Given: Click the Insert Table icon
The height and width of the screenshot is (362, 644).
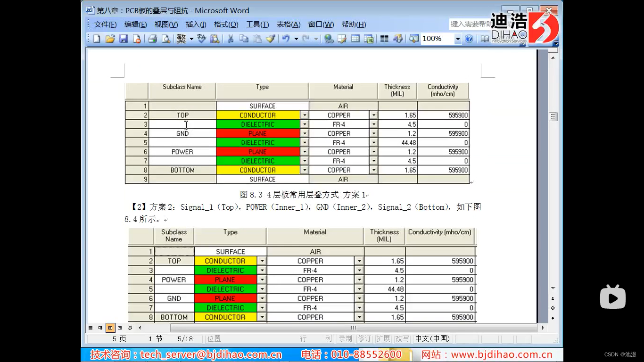Looking at the screenshot, I should [355, 39].
